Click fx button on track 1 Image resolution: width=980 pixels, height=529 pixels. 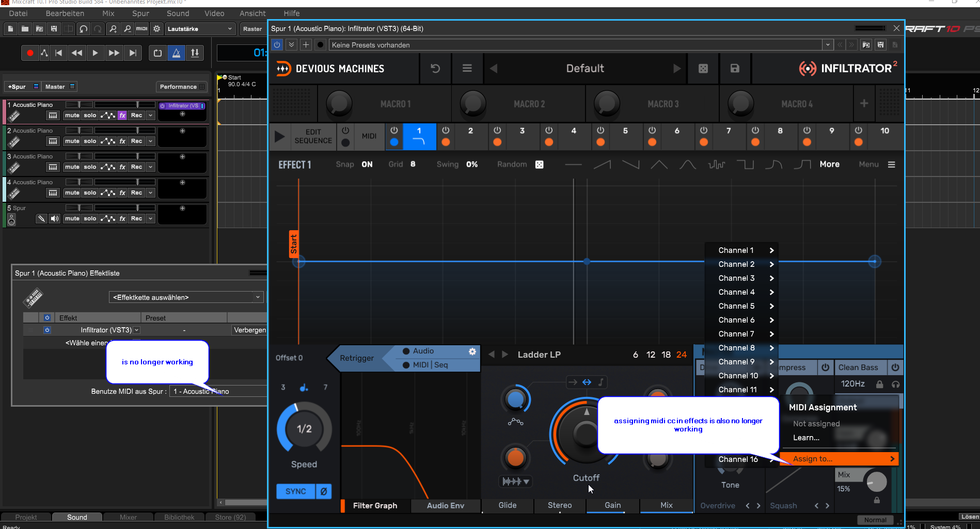(x=122, y=115)
